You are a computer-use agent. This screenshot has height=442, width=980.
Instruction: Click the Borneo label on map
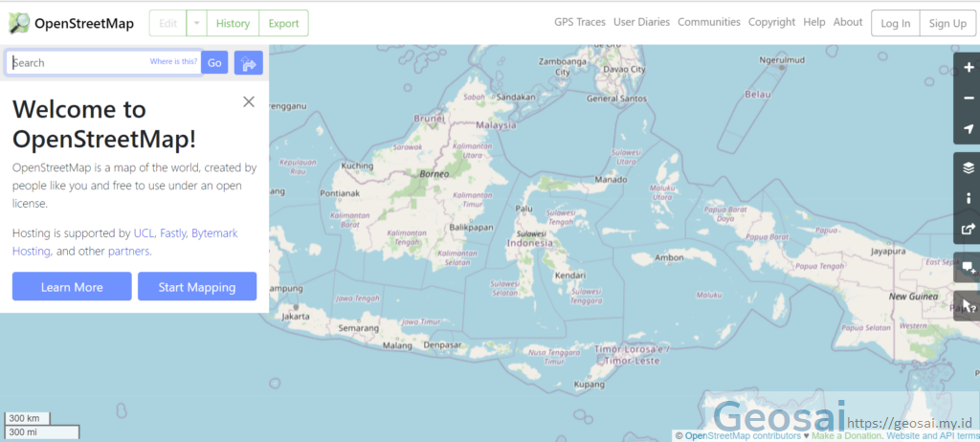click(434, 174)
